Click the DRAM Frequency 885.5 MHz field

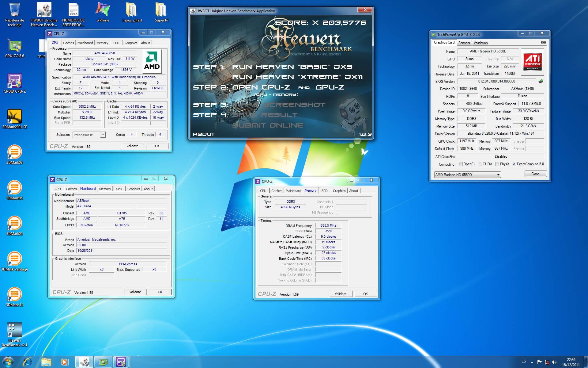point(328,225)
